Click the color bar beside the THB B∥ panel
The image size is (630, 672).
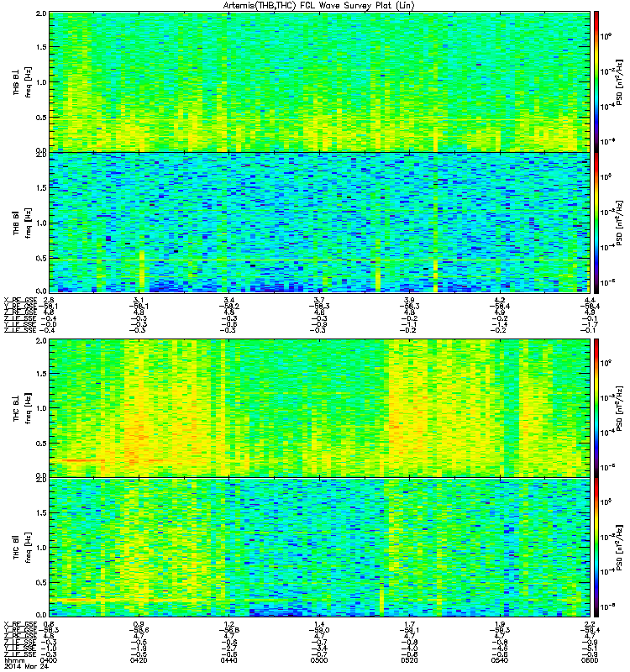[596, 223]
